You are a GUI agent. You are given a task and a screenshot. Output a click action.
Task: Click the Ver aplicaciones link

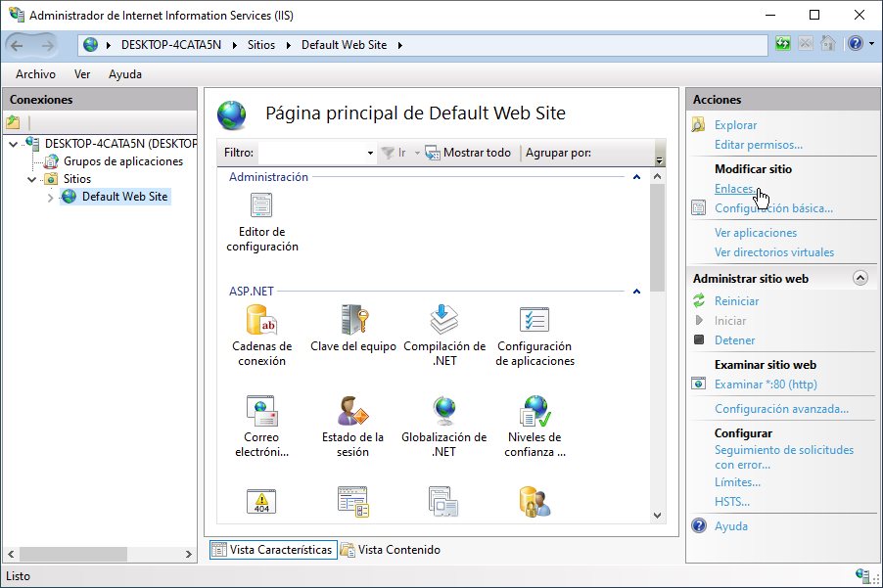tap(756, 233)
